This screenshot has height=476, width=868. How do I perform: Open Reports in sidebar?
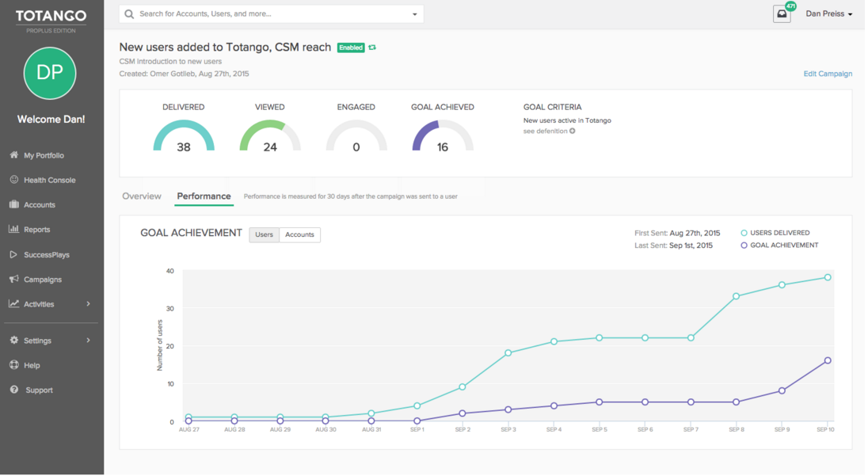pos(36,230)
